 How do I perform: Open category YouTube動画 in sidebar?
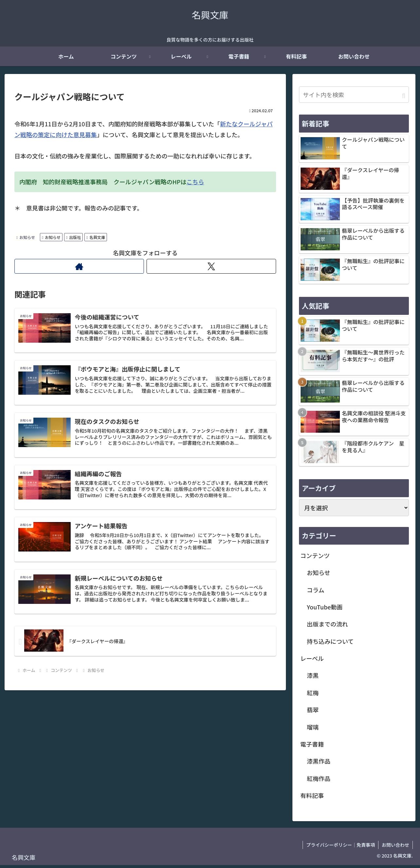click(x=324, y=607)
